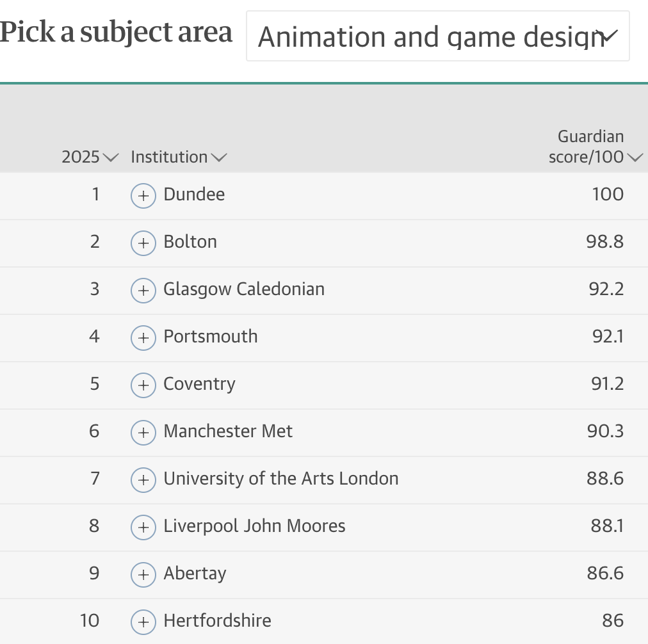Sort by Institution column header

point(179,157)
